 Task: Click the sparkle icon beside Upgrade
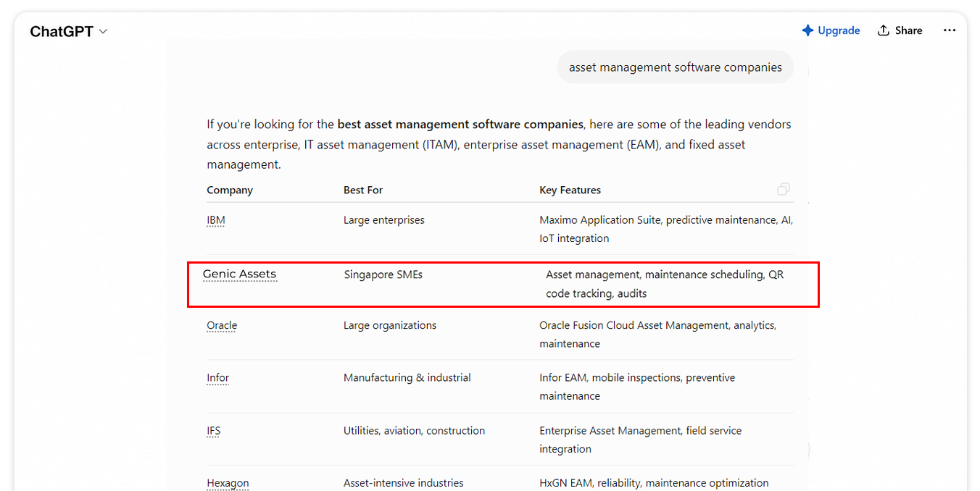point(807,30)
